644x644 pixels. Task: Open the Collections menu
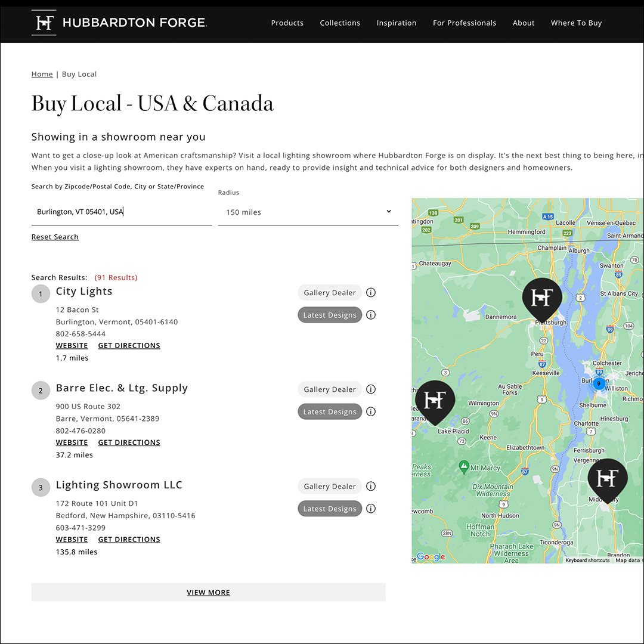coord(340,23)
